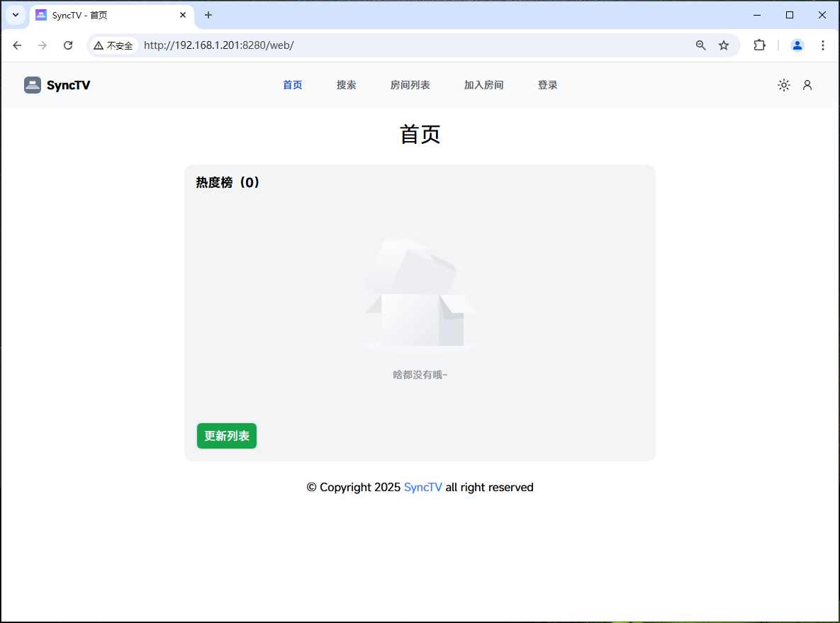Open the SyncTV footer link
This screenshot has width=840, height=623.
423,487
